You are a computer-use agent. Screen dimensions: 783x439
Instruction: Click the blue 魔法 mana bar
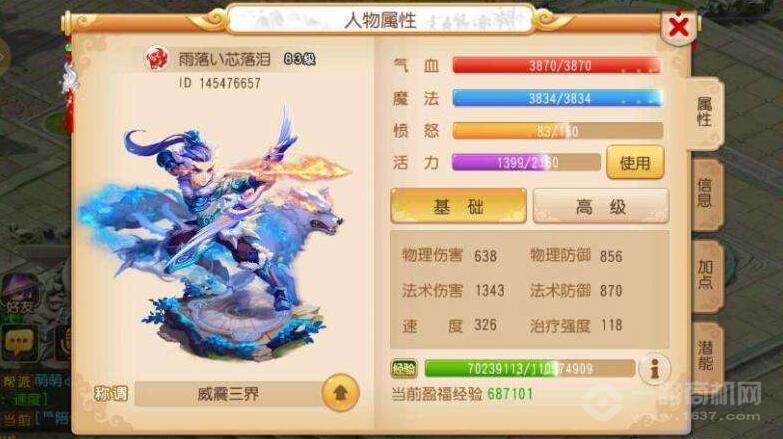tap(558, 98)
